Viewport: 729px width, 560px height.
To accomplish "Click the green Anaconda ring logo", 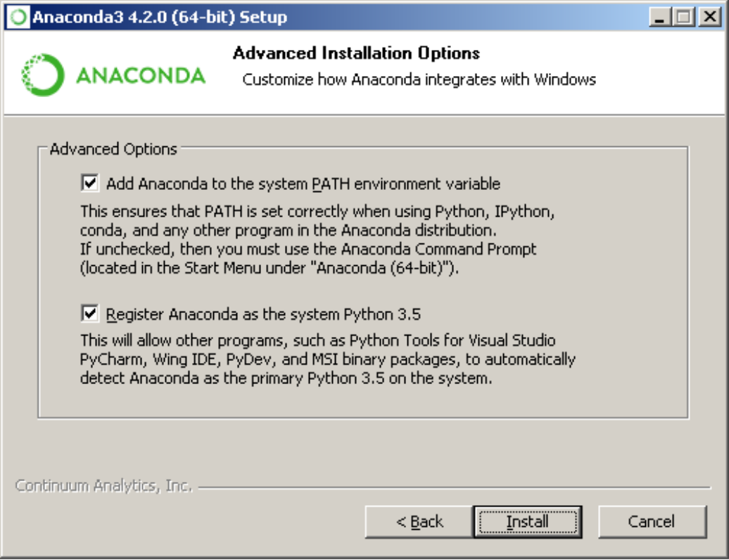I will coord(43,75).
